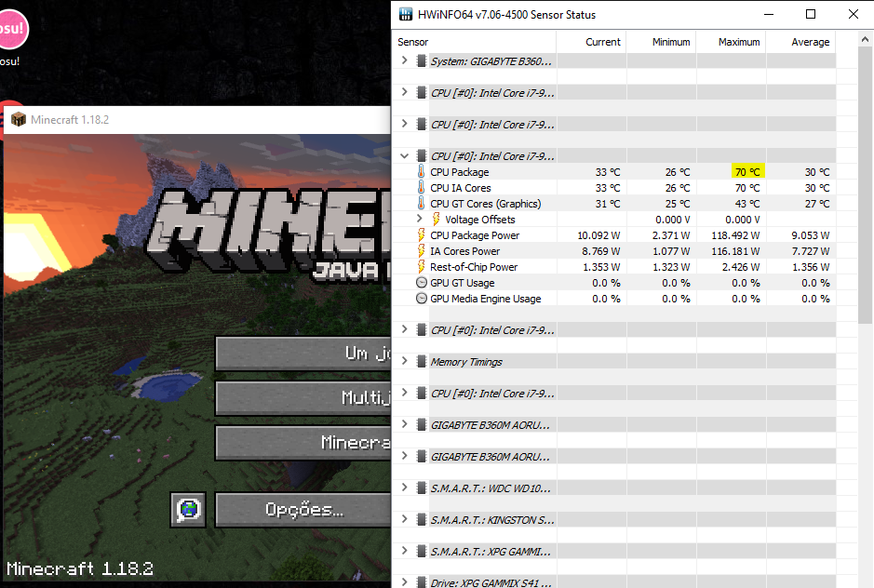The width and height of the screenshot is (874, 588).
Task: Select the GPU GT Usage label
Action: [462, 283]
